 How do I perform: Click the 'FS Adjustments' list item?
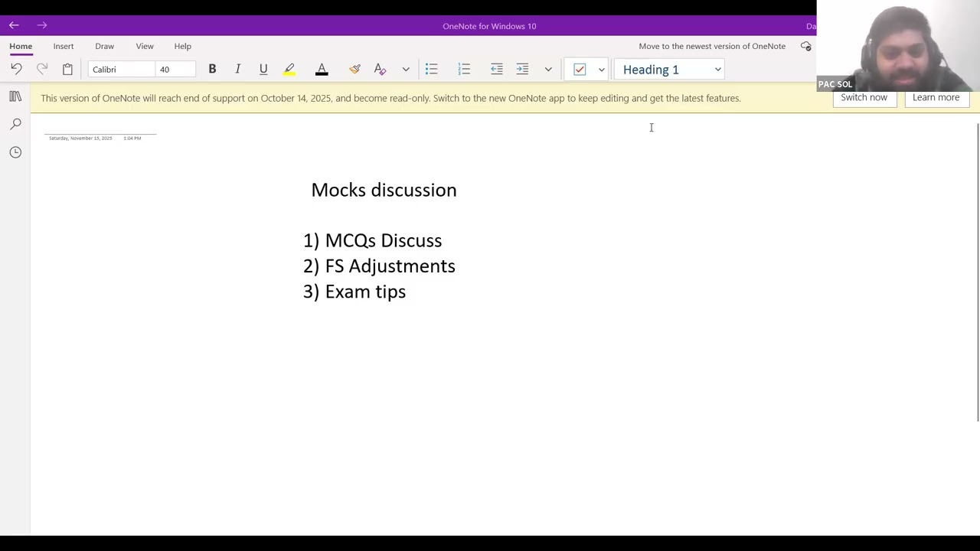pos(390,266)
